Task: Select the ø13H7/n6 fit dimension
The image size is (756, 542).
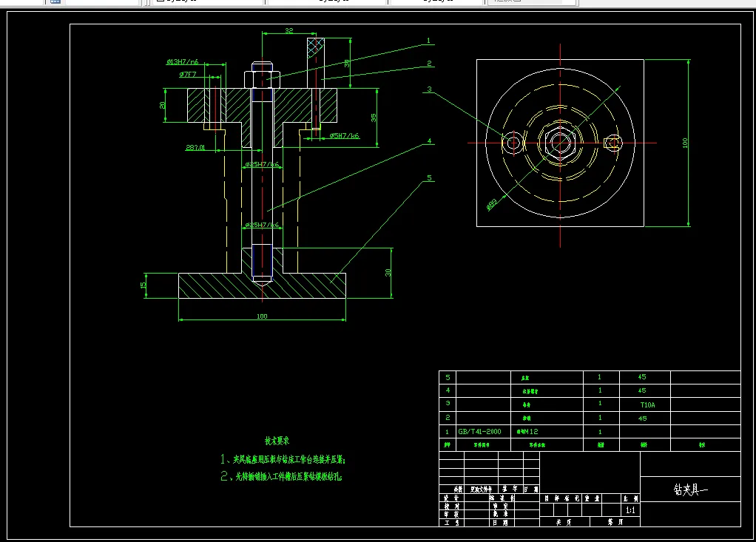Action: pyautogui.click(x=182, y=61)
